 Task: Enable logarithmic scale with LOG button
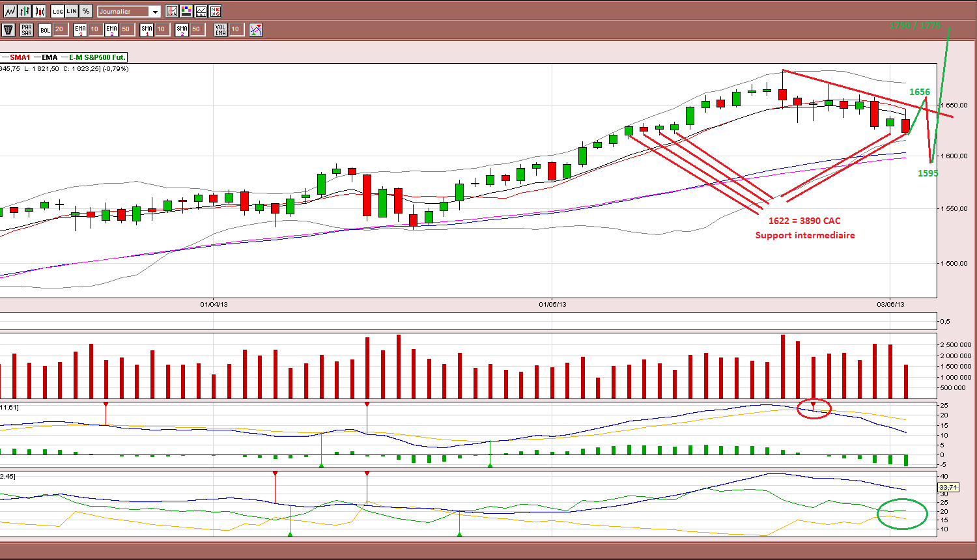tap(57, 11)
